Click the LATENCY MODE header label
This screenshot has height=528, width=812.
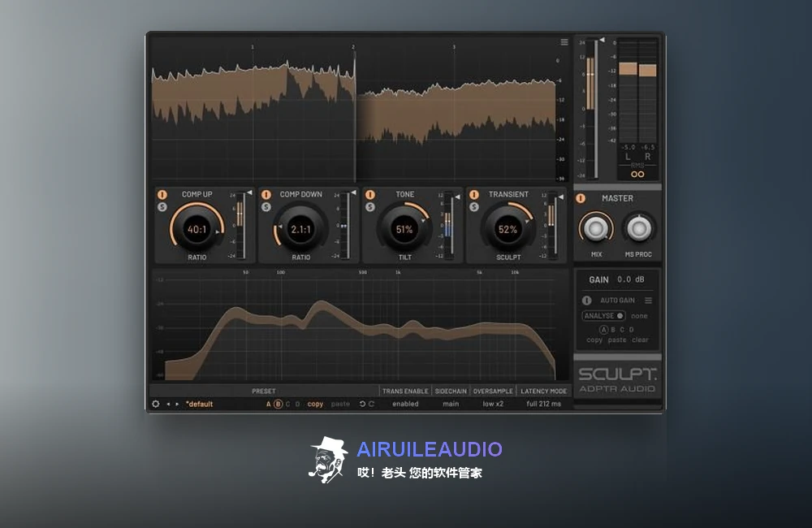[x=544, y=392]
